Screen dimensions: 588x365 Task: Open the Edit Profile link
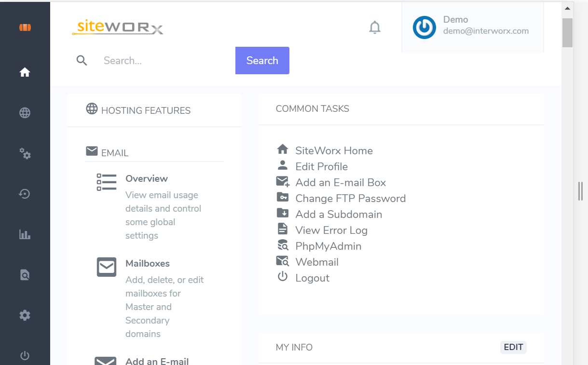tap(321, 166)
